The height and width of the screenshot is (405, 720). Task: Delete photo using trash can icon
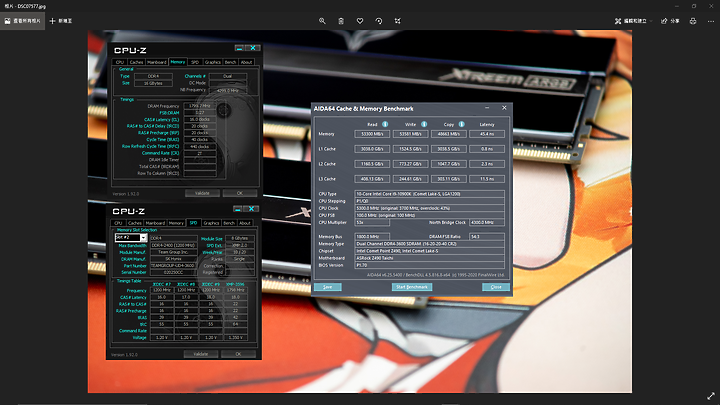(341, 21)
